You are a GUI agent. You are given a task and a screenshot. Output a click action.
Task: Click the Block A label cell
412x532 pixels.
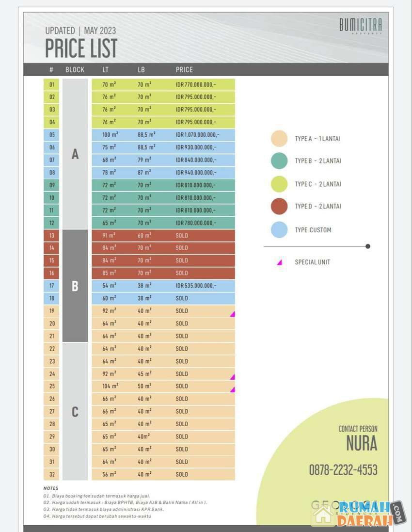tap(75, 154)
